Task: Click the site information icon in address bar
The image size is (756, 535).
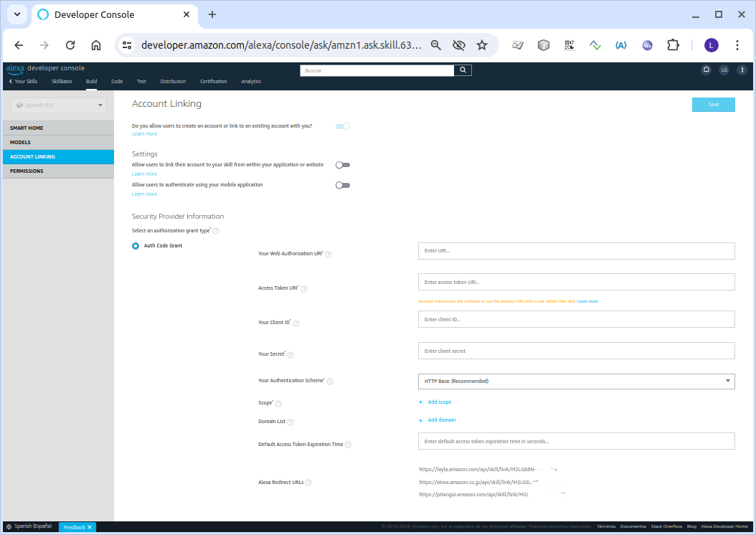Action: (127, 45)
